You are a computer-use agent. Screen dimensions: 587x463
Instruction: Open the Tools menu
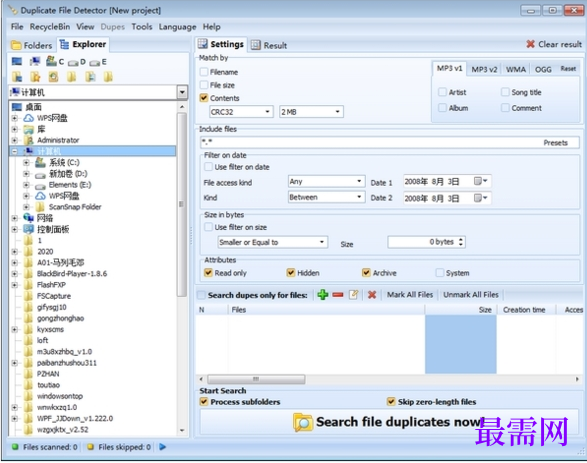142,27
